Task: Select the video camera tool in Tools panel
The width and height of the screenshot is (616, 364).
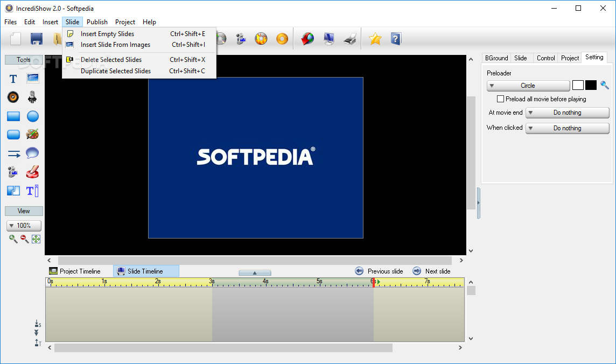Action: 12,172
